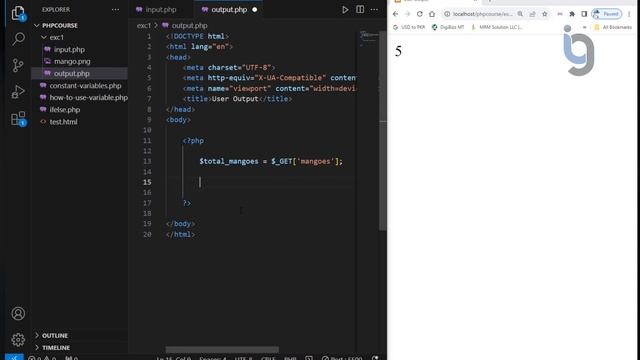The height and width of the screenshot is (360, 640).
Task: Open the Source Control view
Action: coord(18,65)
